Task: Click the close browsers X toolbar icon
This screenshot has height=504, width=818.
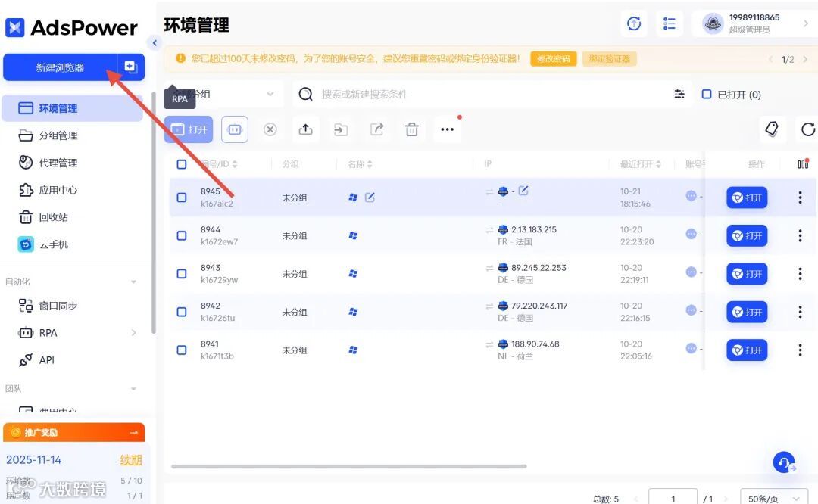Action: point(270,129)
